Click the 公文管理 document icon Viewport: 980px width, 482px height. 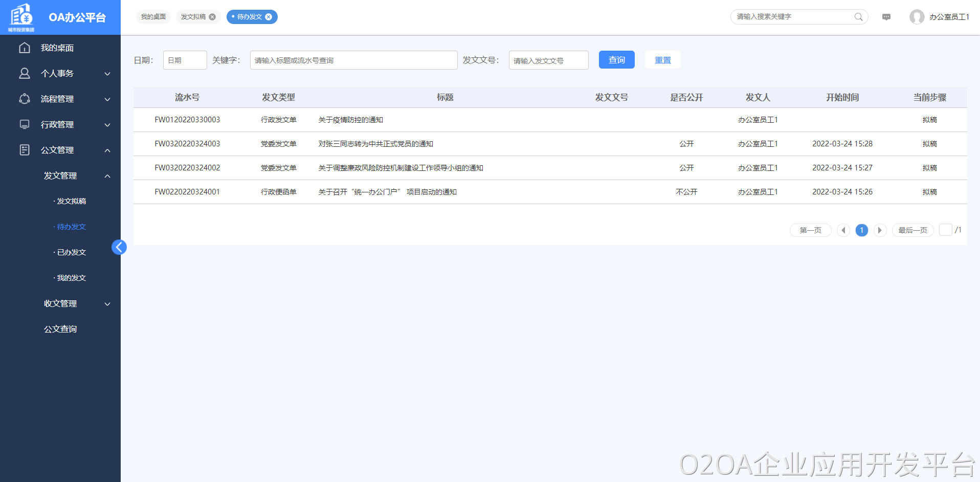[25, 150]
